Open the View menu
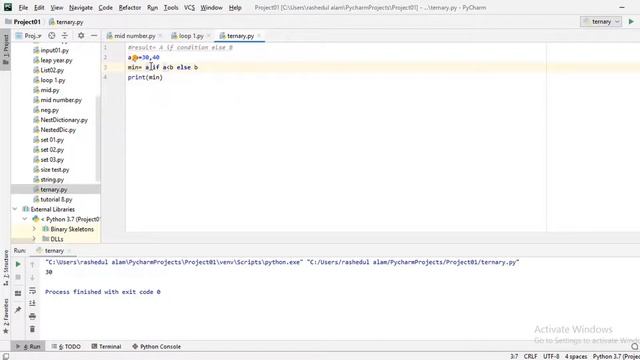Image resolution: width=640 pixels, height=360 pixels. (x=57, y=8)
